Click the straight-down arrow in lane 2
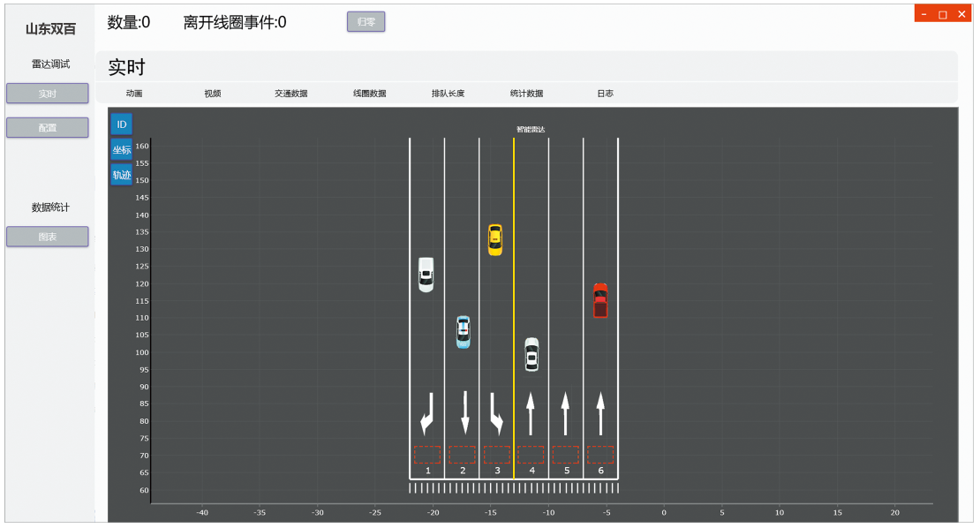The height and width of the screenshot is (528, 980). click(465, 414)
